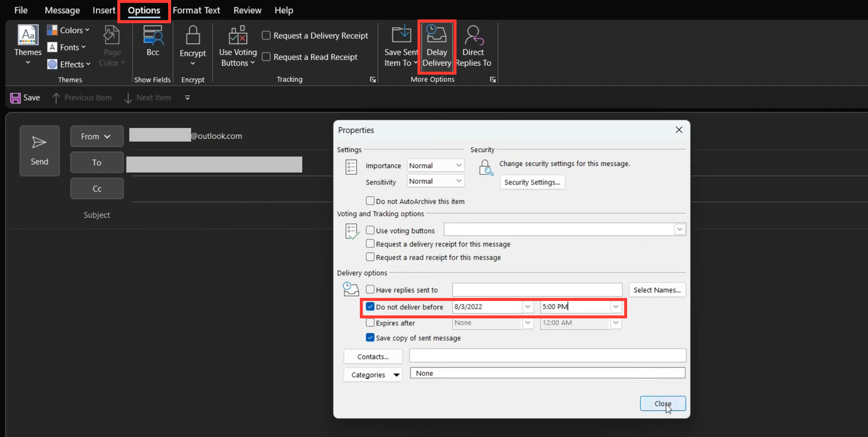Uncheck Do not deliver before
Image resolution: width=868 pixels, height=437 pixels.
tap(370, 306)
